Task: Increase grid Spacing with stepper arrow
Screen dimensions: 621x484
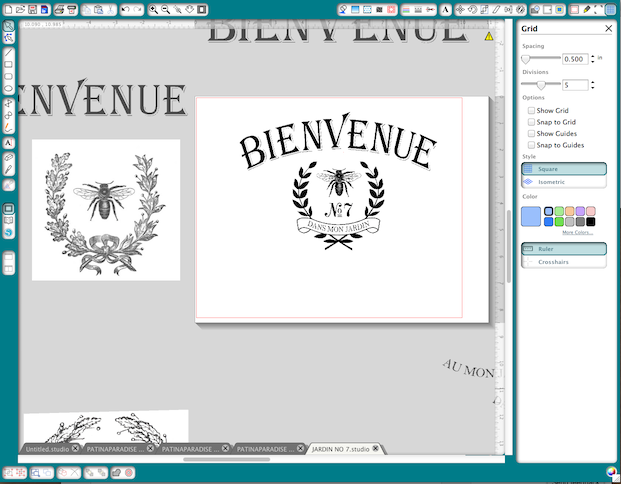Action: tap(592, 56)
